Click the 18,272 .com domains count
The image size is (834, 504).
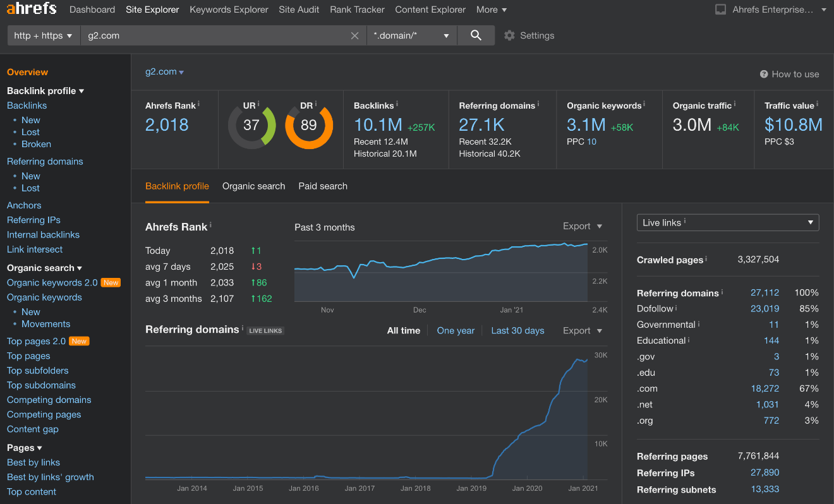coord(764,388)
